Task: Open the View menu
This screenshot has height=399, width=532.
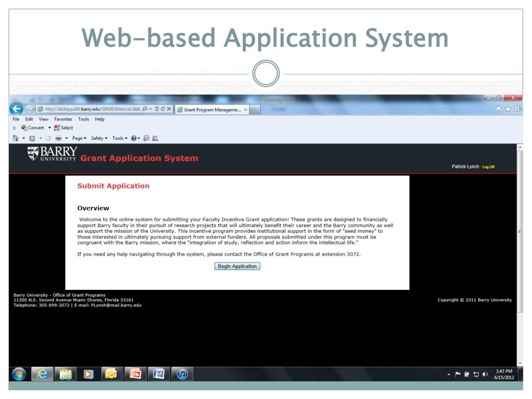Action: pos(44,119)
